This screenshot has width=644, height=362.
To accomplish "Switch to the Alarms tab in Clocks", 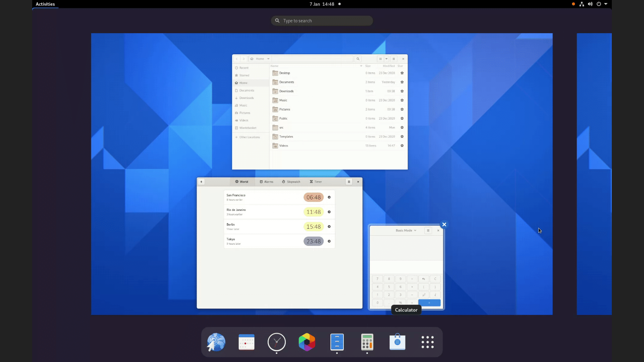I will [267, 182].
